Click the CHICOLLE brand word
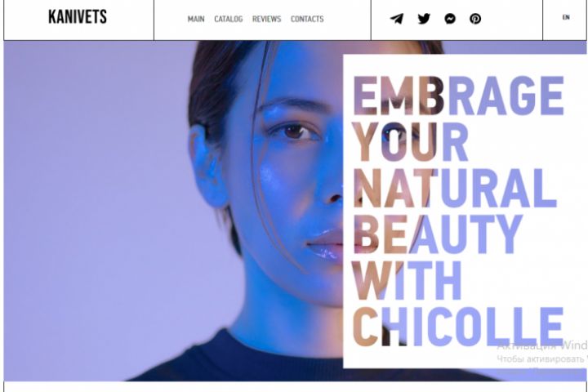Screen dimensions: 588x392 coord(458,327)
